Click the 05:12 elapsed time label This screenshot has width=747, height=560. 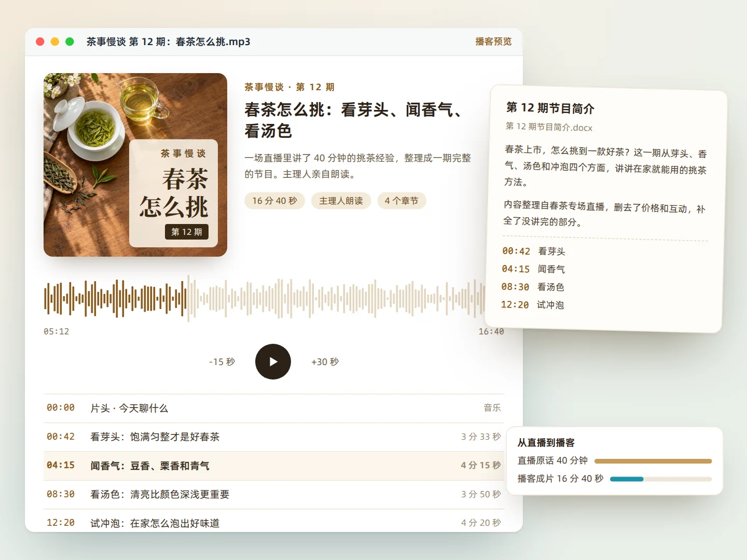click(57, 331)
